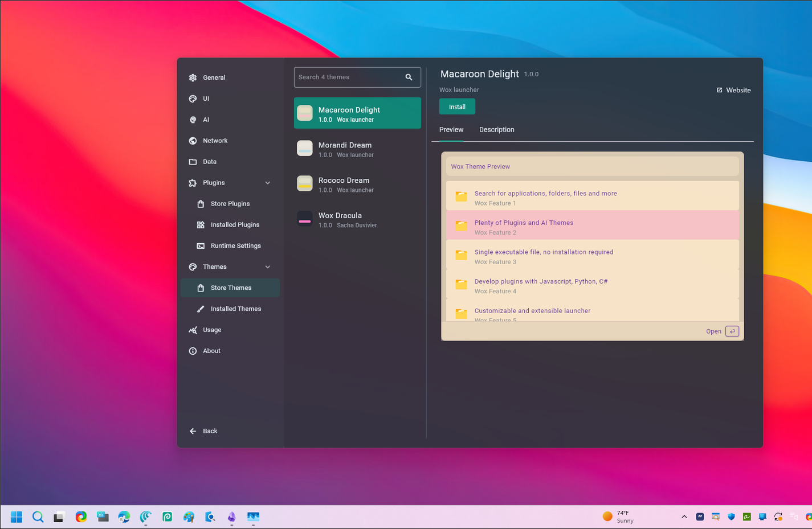
Task: Switch to the Description tab
Action: pos(496,130)
